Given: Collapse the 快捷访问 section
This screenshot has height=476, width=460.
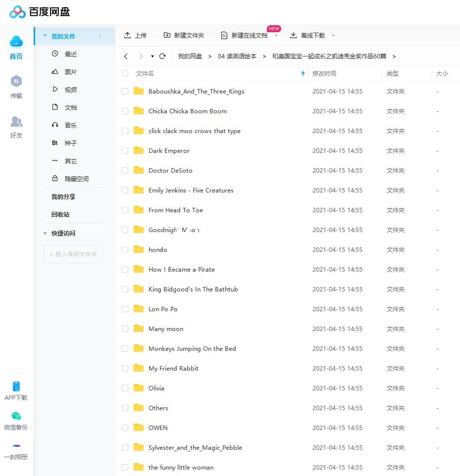Looking at the screenshot, I should pyautogui.click(x=45, y=233).
